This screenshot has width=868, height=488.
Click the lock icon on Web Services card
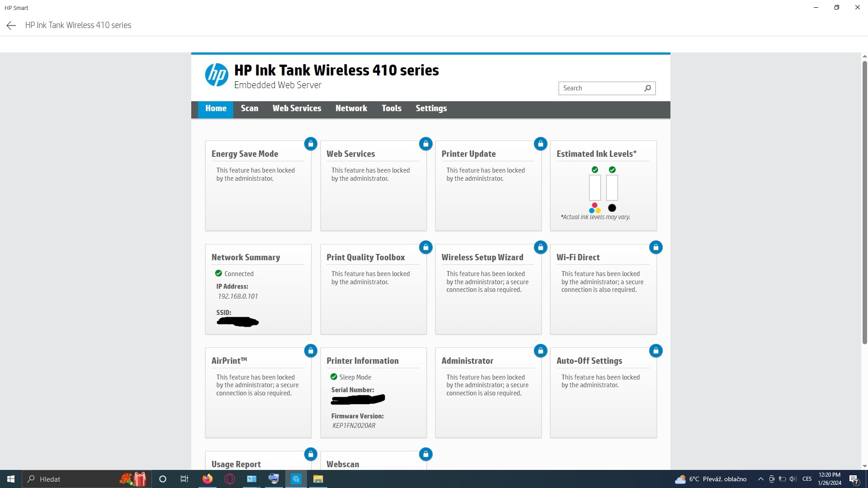(425, 144)
